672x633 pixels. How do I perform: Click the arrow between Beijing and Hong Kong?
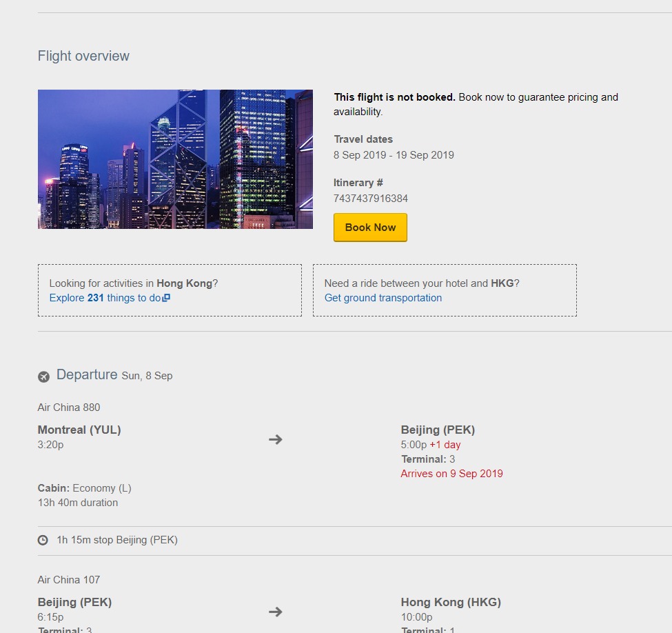(276, 612)
